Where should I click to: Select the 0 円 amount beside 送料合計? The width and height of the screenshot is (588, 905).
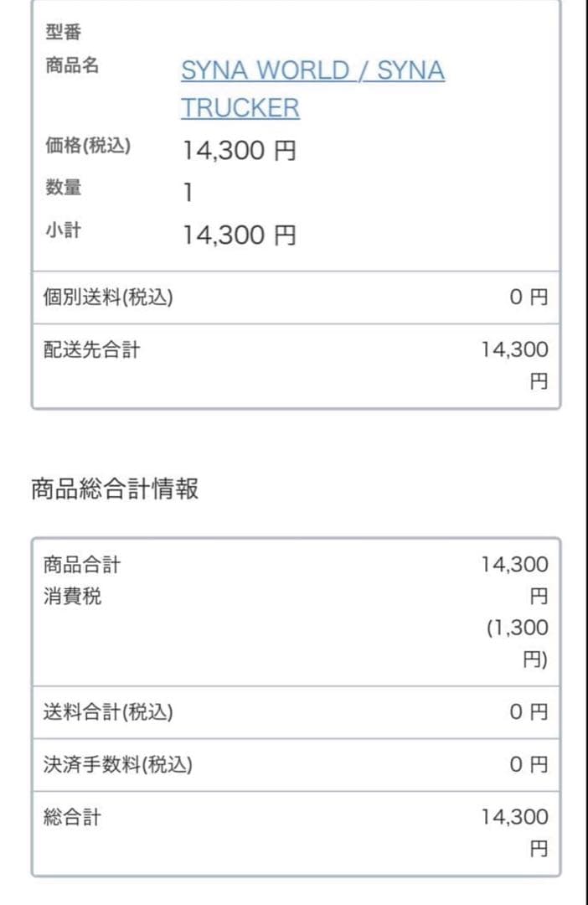pyautogui.click(x=529, y=712)
